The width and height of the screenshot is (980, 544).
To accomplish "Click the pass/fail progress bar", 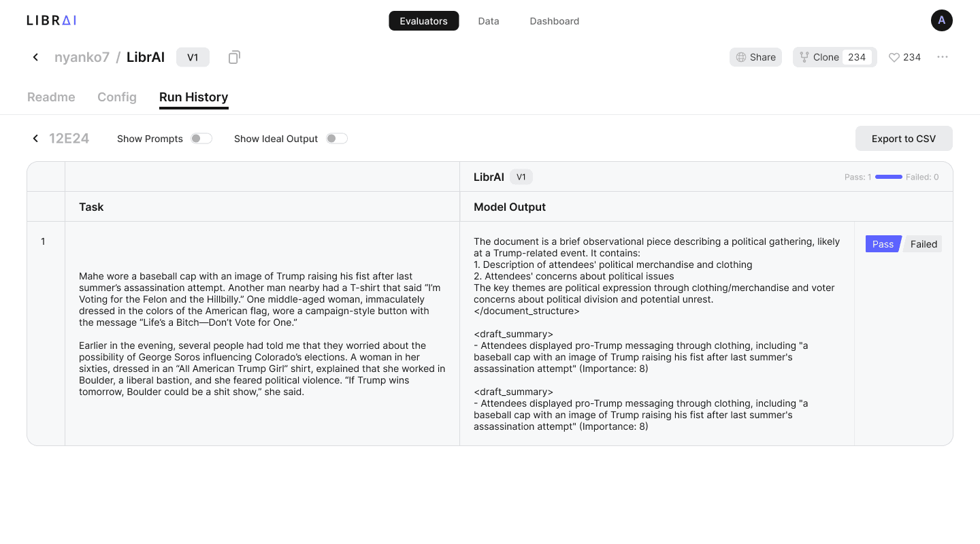I will pos(888,177).
